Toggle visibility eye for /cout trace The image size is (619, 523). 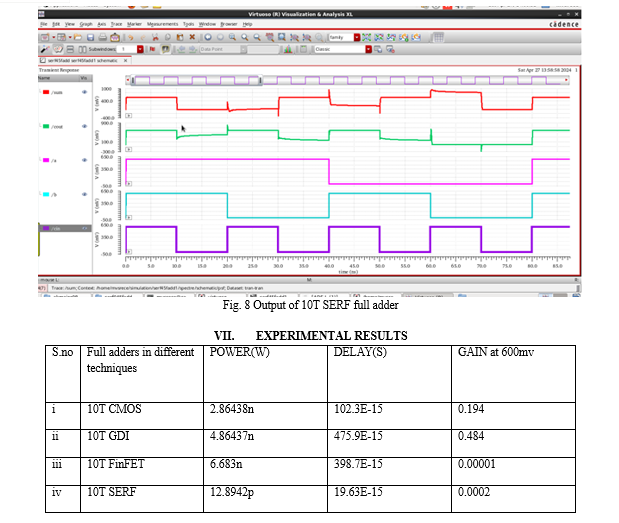pyautogui.click(x=84, y=126)
